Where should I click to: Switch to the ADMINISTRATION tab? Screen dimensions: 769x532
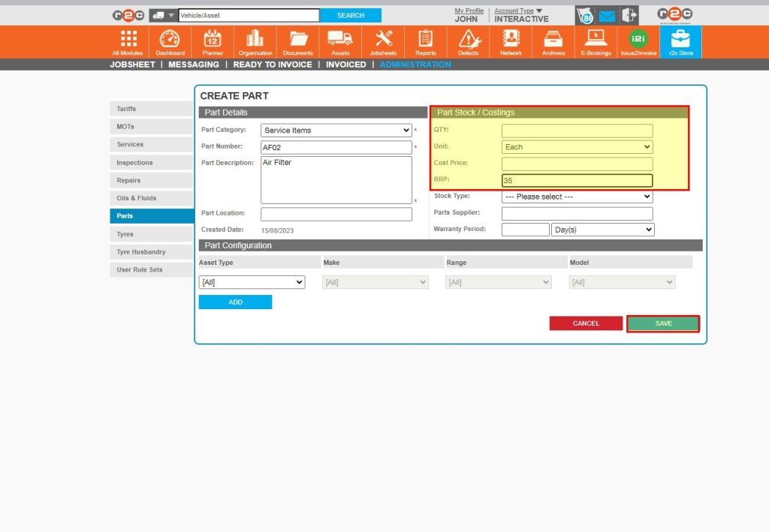pyautogui.click(x=415, y=65)
